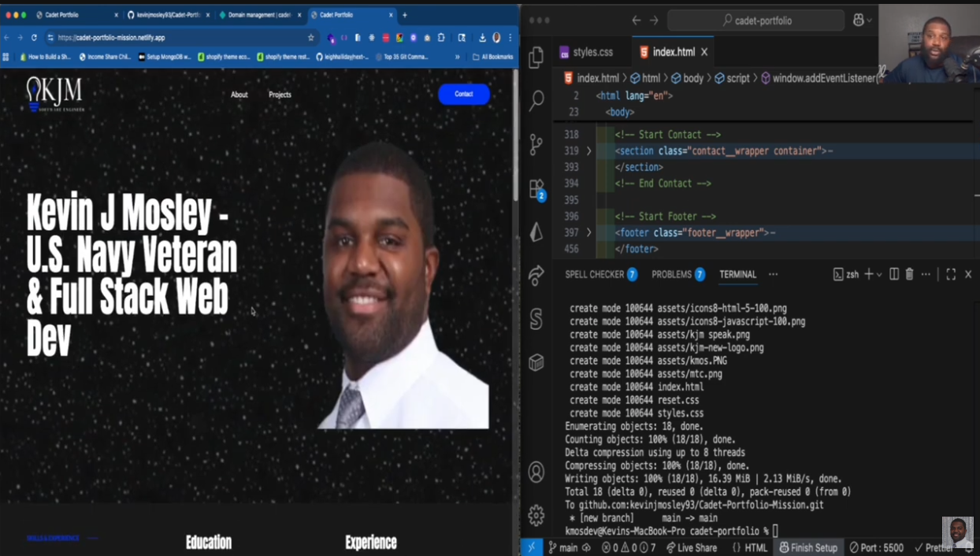Open the zsh shell launch dropdown
The image size is (980, 556).
pos(879,274)
